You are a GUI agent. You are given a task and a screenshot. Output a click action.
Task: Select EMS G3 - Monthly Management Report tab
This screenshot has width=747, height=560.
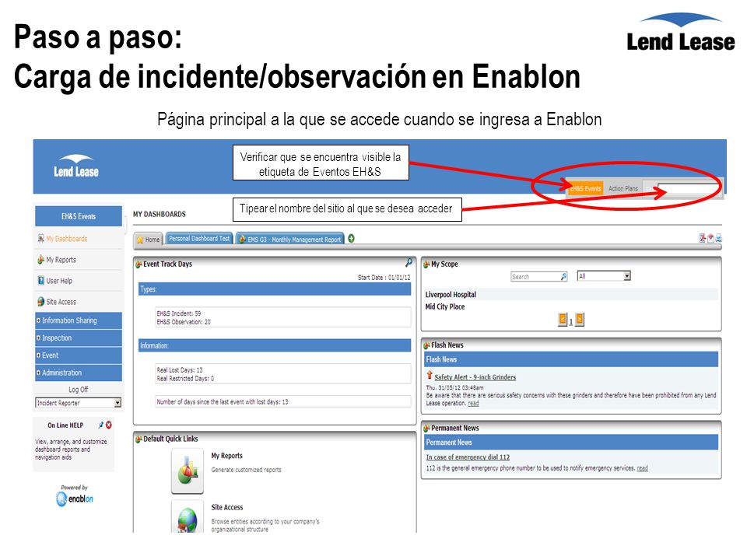coord(289,239)
